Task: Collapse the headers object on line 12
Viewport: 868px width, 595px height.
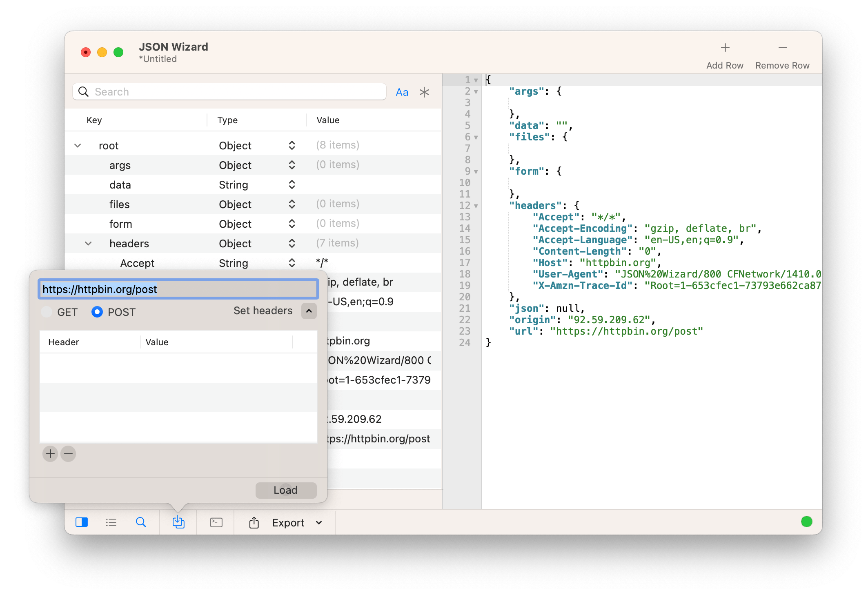Action: (x=476, y=206)
